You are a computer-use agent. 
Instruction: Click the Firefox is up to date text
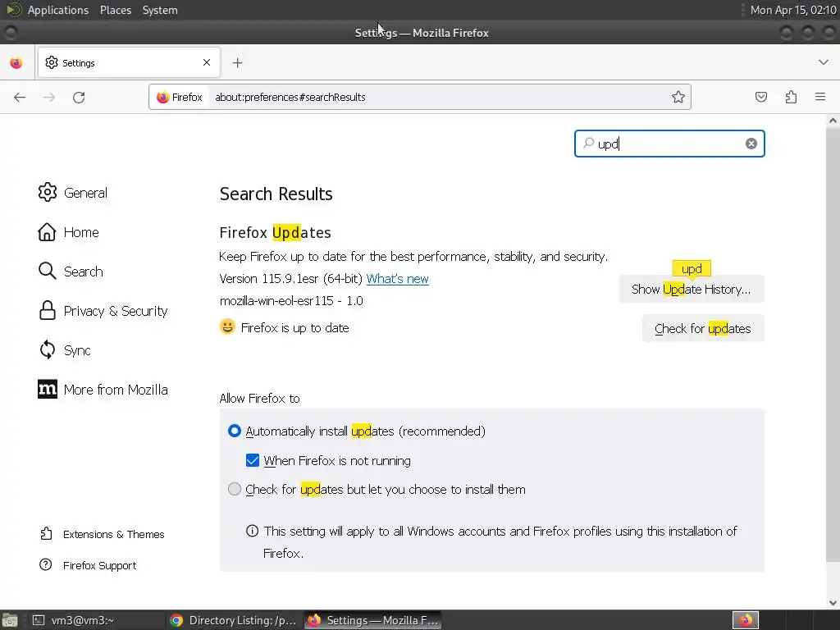click(x=294, y=328)
